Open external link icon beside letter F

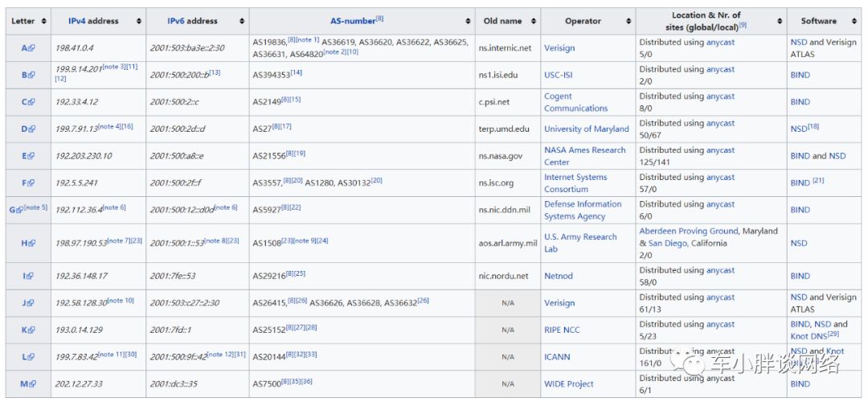(x=32, y=183)
